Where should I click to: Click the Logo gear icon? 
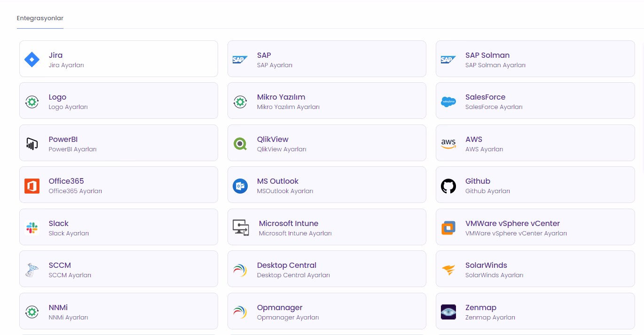click(x=32, y=101)
